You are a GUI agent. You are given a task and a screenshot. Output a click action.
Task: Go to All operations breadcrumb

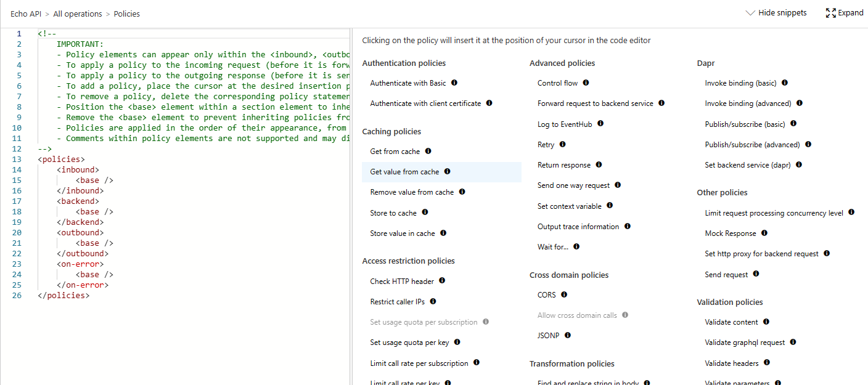tap(77, 14)
